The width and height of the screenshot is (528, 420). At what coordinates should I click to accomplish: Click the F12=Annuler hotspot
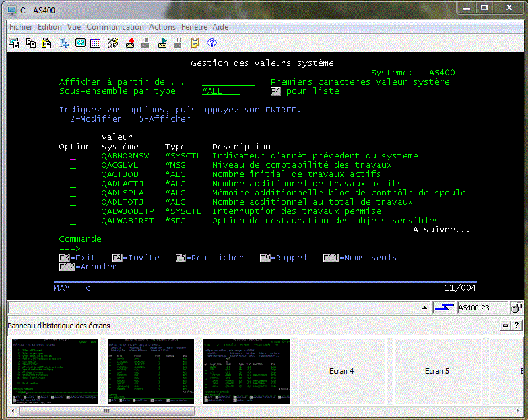point(77,267)
